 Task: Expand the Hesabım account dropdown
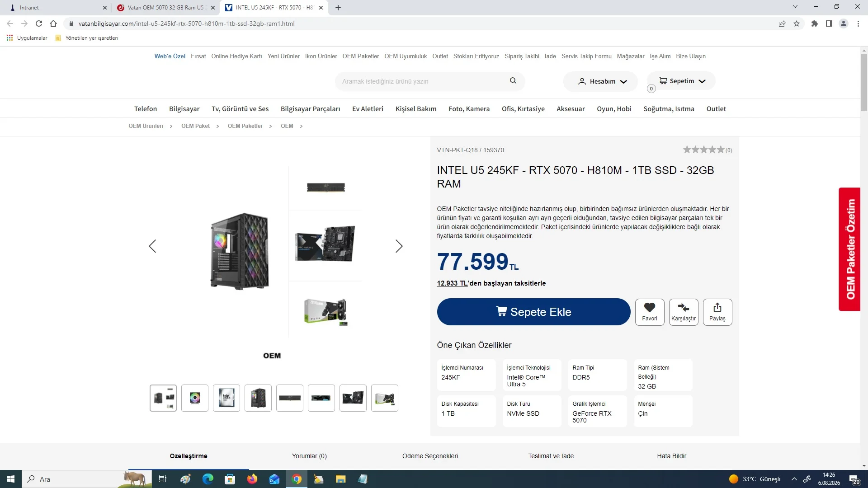pos(600,81)
